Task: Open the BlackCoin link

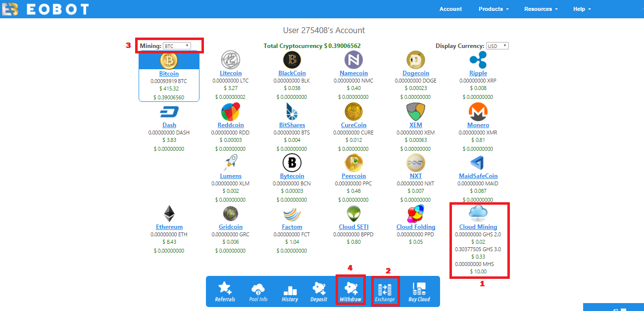Action: (292, 73)
